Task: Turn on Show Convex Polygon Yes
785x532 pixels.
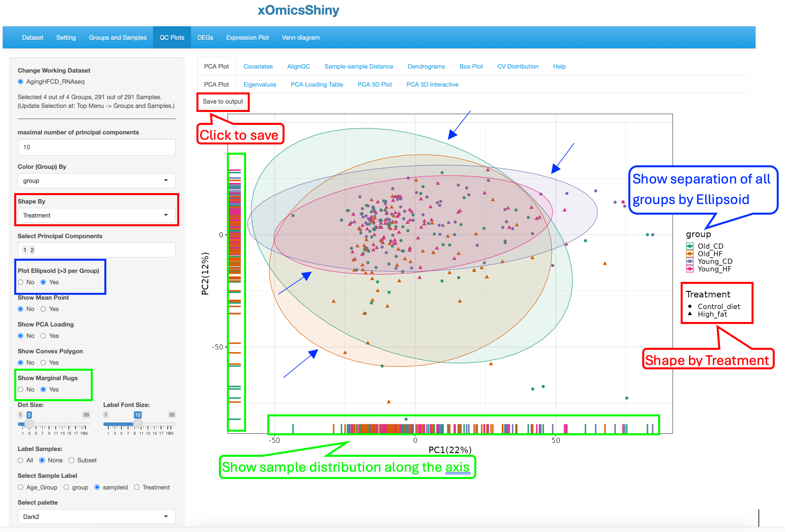Action: point(43,363)
